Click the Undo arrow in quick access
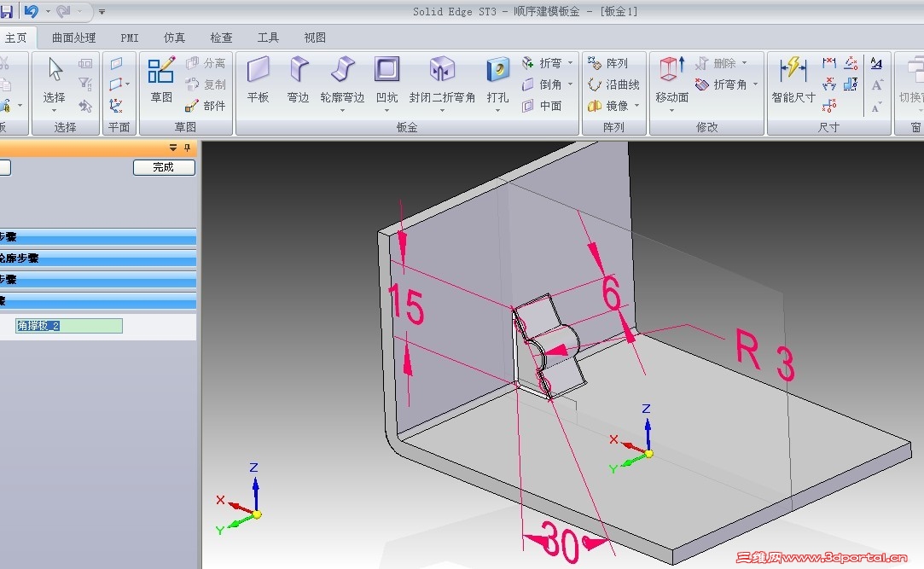 pos(32,11)
